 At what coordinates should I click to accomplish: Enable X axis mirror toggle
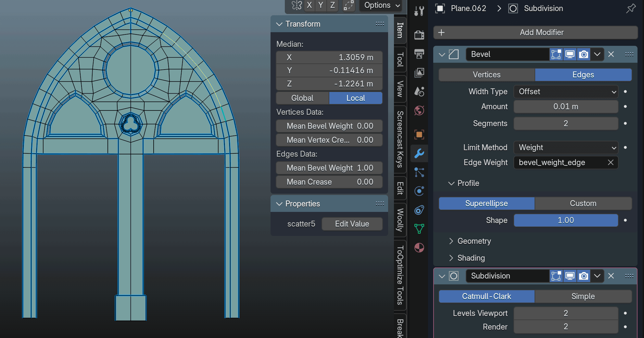coord(309,5)
